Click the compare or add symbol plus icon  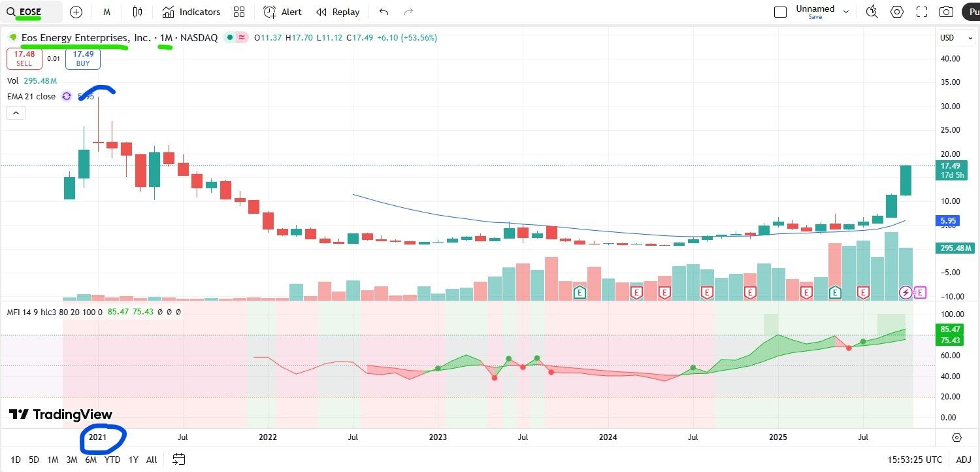[76, 12]
